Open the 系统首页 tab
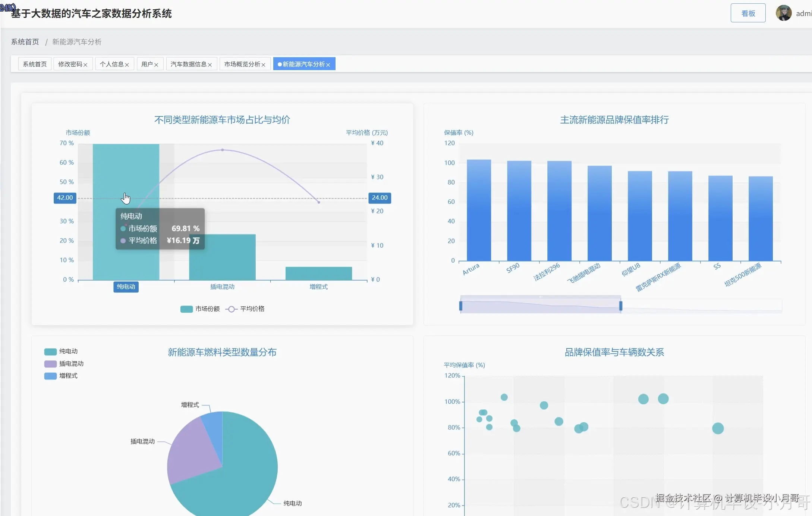 35,64
